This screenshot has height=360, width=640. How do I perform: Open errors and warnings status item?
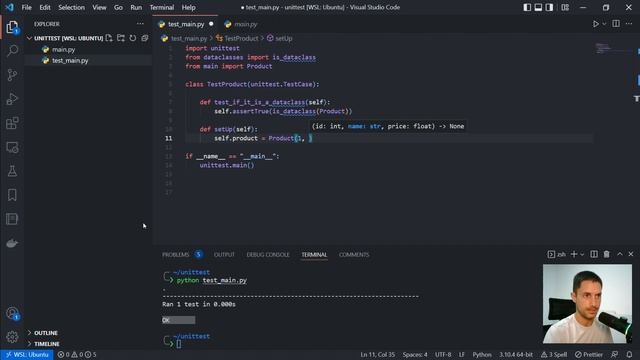(x=77, y=354)
